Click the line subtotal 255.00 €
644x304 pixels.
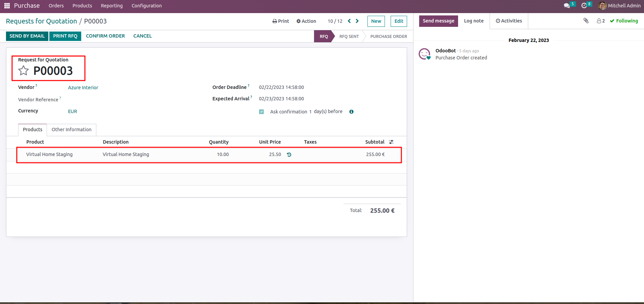point(375,154)
